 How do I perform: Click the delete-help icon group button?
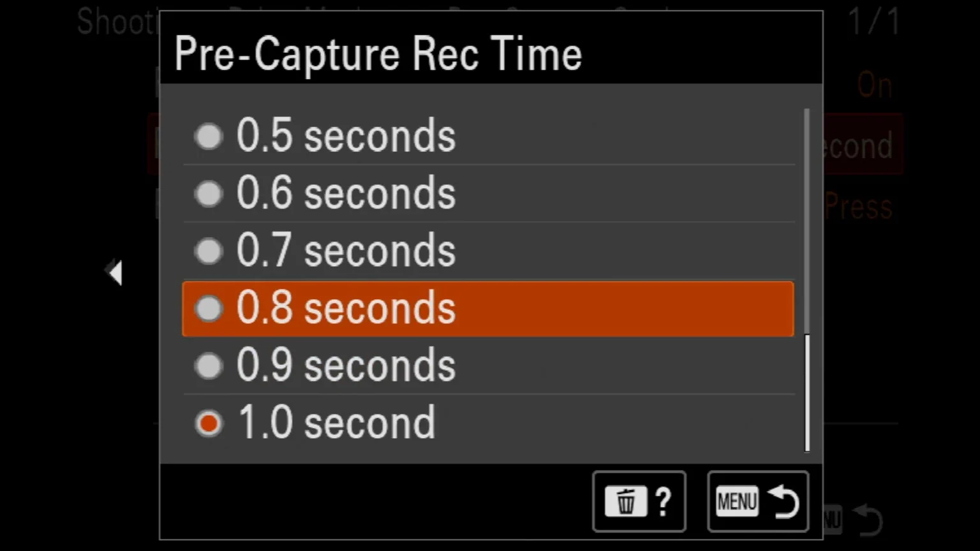(639, 502)
